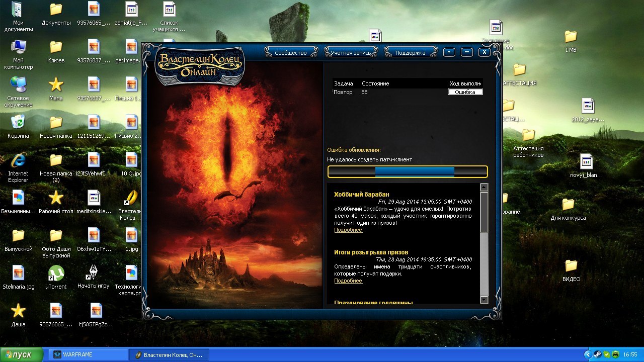Viewport: 644px width, 362px height.
Task: Click the green spider antivirus tray icon
Action: [x=615, y=354]
